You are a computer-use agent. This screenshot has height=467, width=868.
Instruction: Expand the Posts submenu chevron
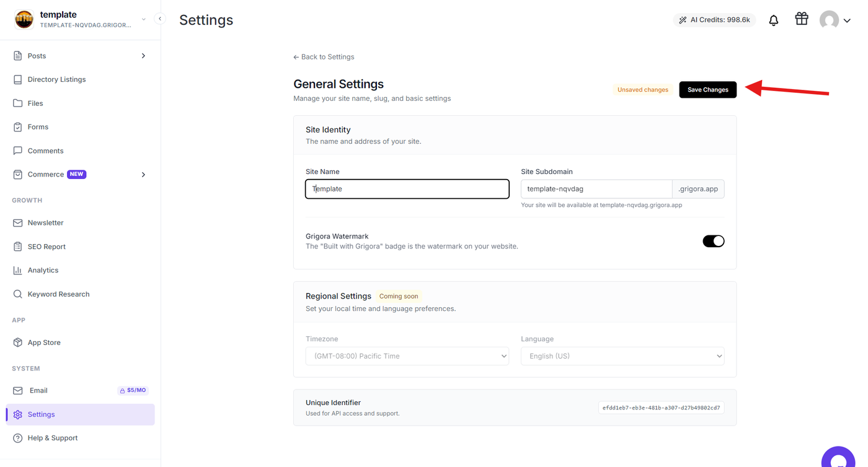coord(143,56)
